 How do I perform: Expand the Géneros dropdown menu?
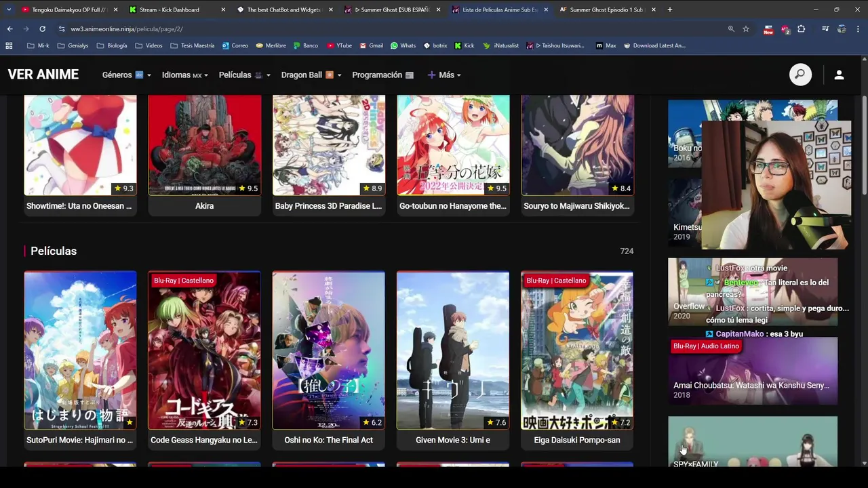click(126, 75)
